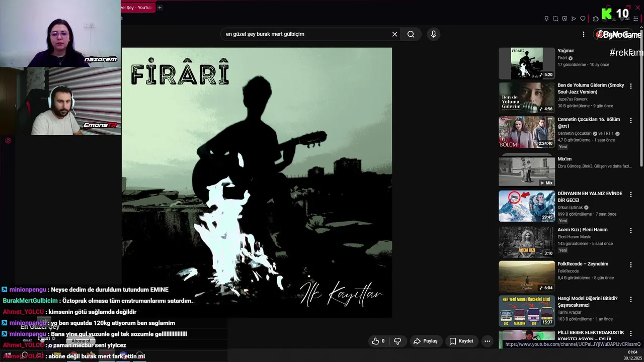Viewport: 644px width, 362px height.
Task: Open the snapshot capture tool icon
Action: [x=555, y=19]
